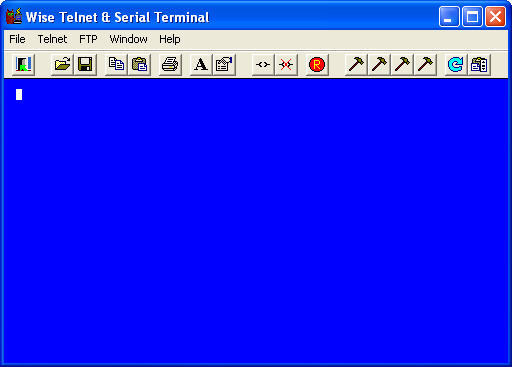Open the FTP menu
Screen dimensions: 512x367
88,39
